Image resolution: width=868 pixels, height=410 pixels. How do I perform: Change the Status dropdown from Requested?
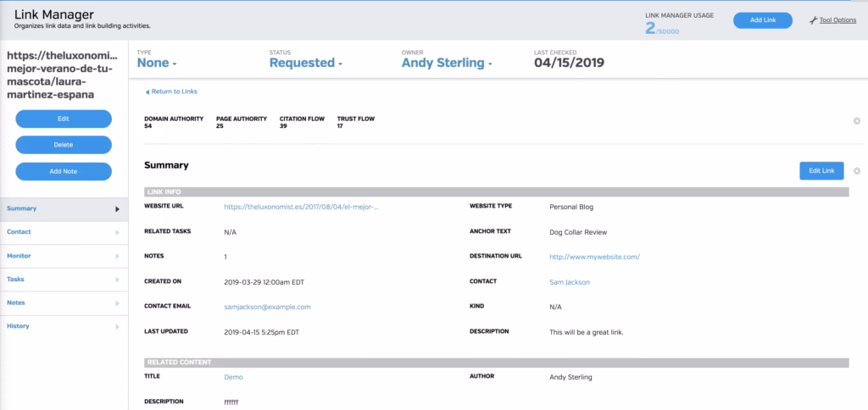[306, 63]
